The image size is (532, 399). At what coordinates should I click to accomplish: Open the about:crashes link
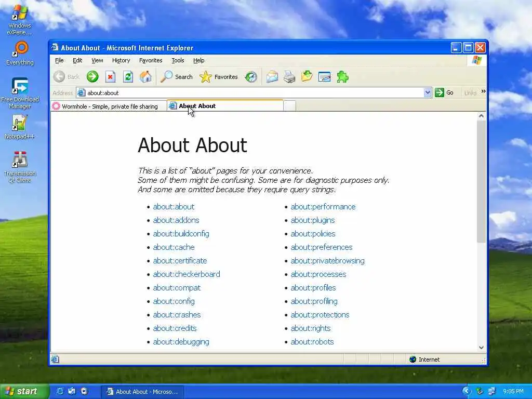(x=177, y=315)
